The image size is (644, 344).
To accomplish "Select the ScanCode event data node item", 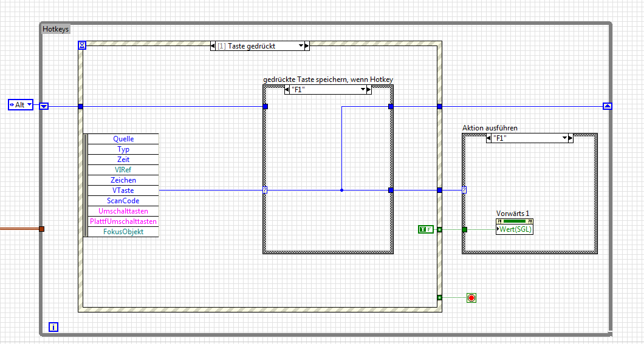I will click(123, 201).
